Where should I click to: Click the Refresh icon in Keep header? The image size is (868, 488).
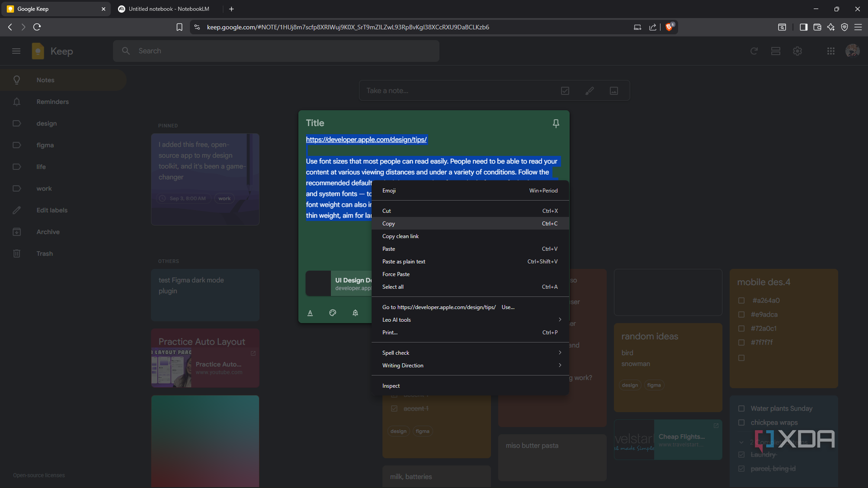click(x=754, y=51)
